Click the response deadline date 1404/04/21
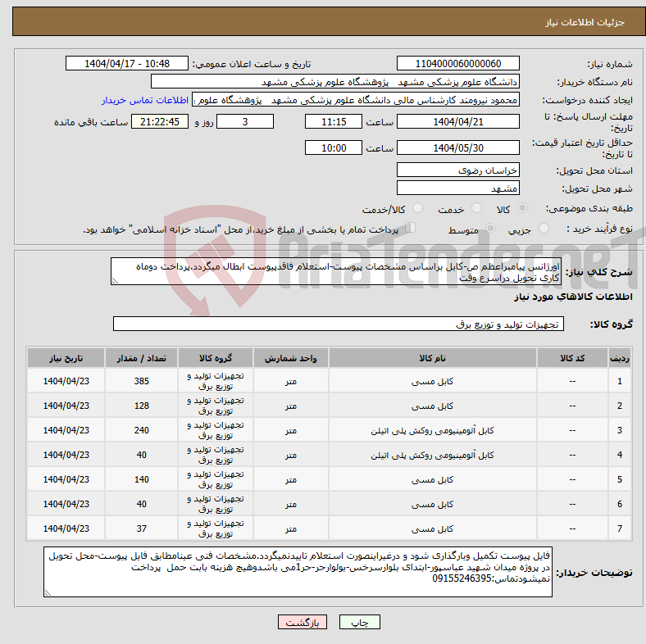 pos(457,121)
